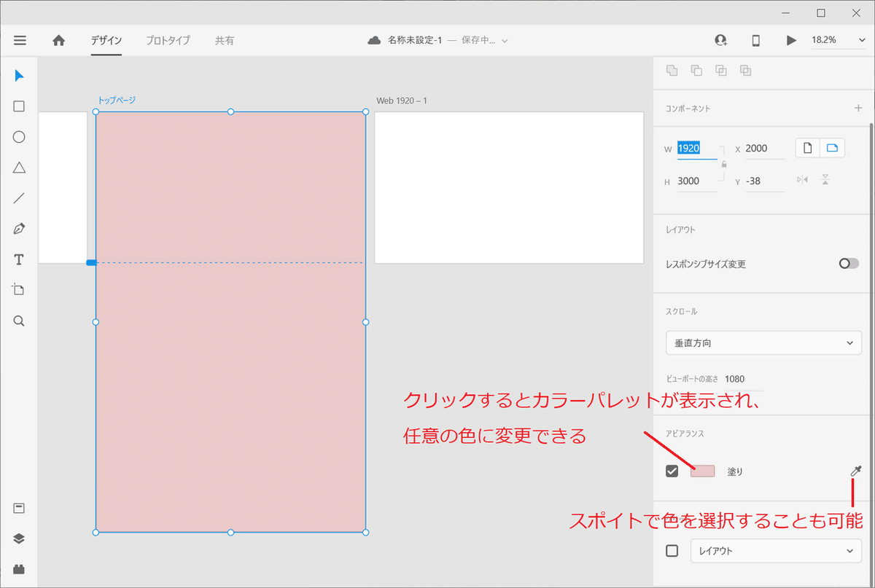This screenshot has width=875, height=588.
Task: Open mobile device preview icon
Action: [756, 41]
